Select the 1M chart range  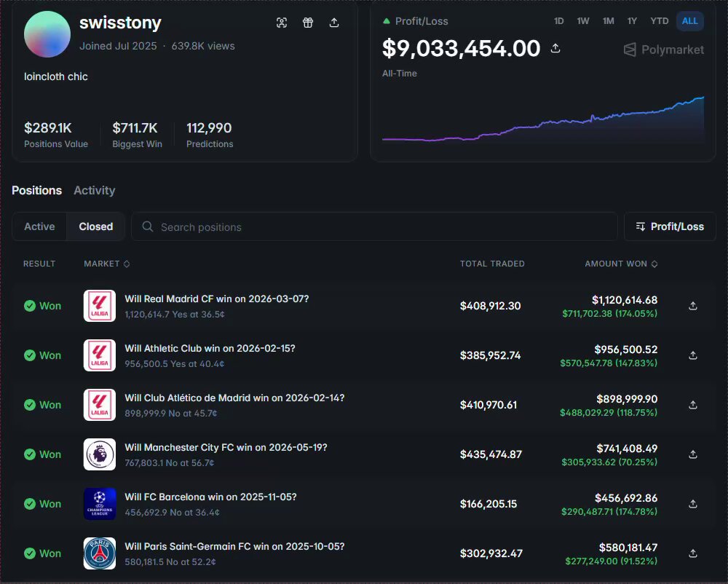pos(608,21)
